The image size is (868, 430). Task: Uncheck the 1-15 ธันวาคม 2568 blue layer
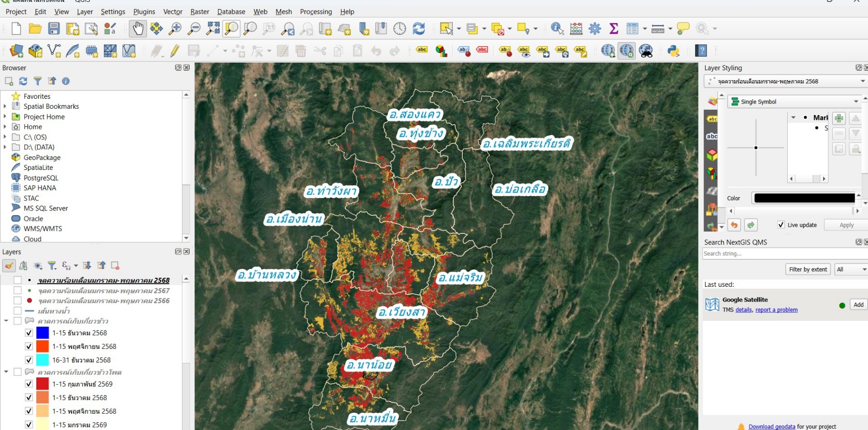click(x=29, y=333)
